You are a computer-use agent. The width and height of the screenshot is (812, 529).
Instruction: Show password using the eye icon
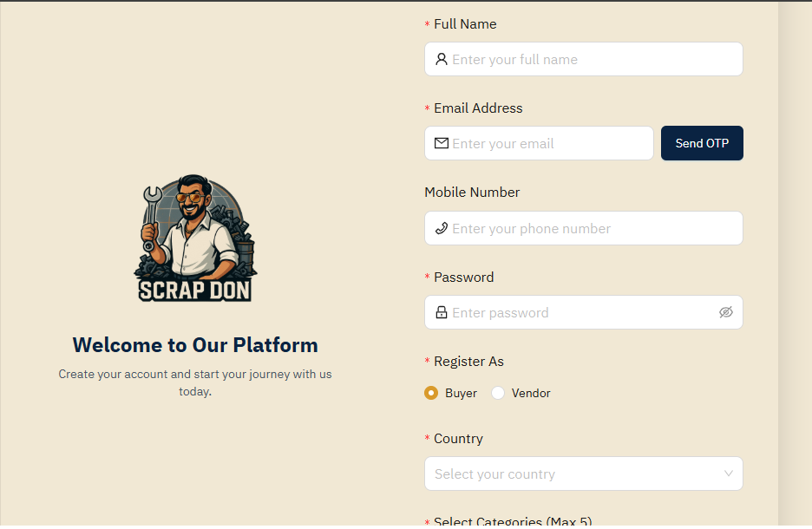726,312
